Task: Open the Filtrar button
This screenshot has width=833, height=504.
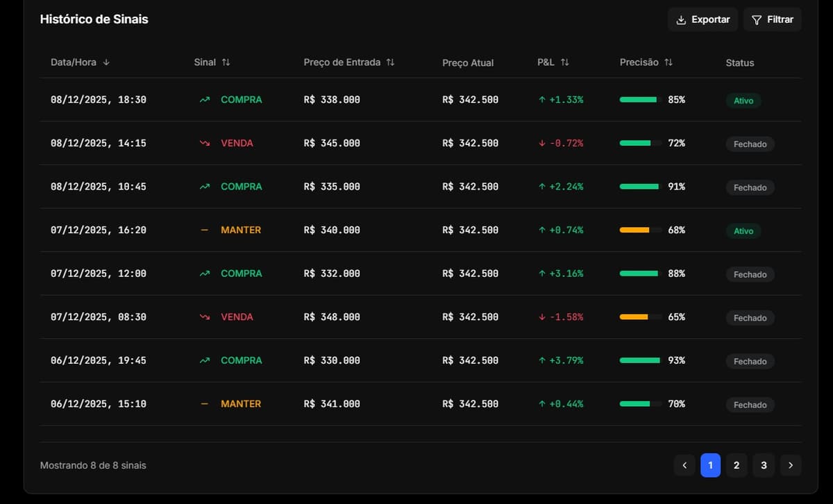Action: pos(772,19)
